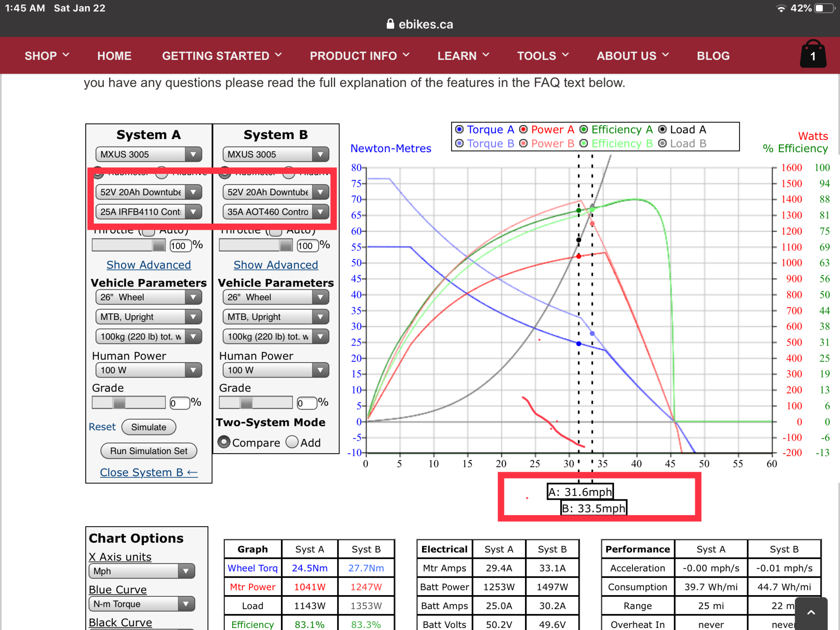Viewport: 840px width, 630px height.
Task: Click X Axis units Mph dropdown arrow
Action: click(185, 571)
